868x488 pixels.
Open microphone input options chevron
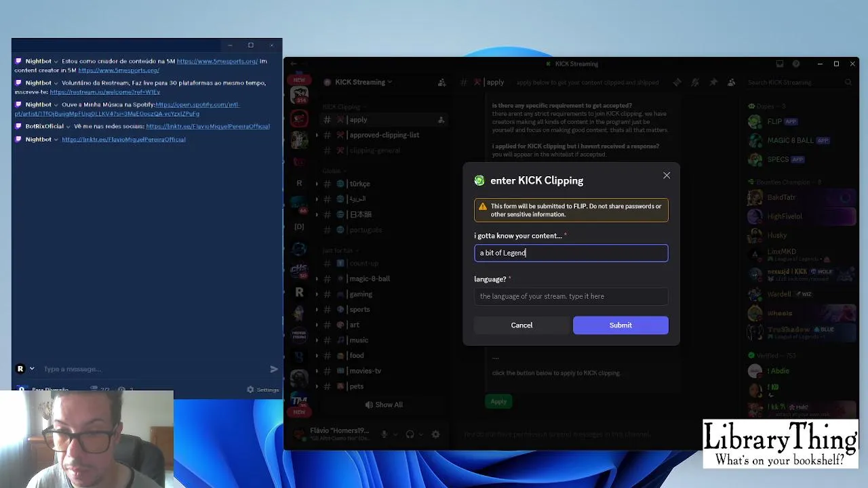pyautogui.click(x=394, y=434)
